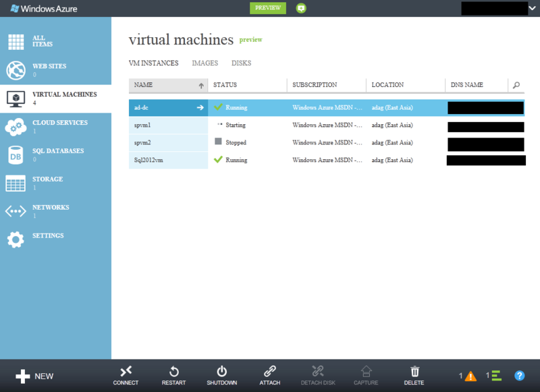The width and height of the screenshot is (540, 392).
Task: Click the NEW plus icon
Action: click(x=23, y=376)
